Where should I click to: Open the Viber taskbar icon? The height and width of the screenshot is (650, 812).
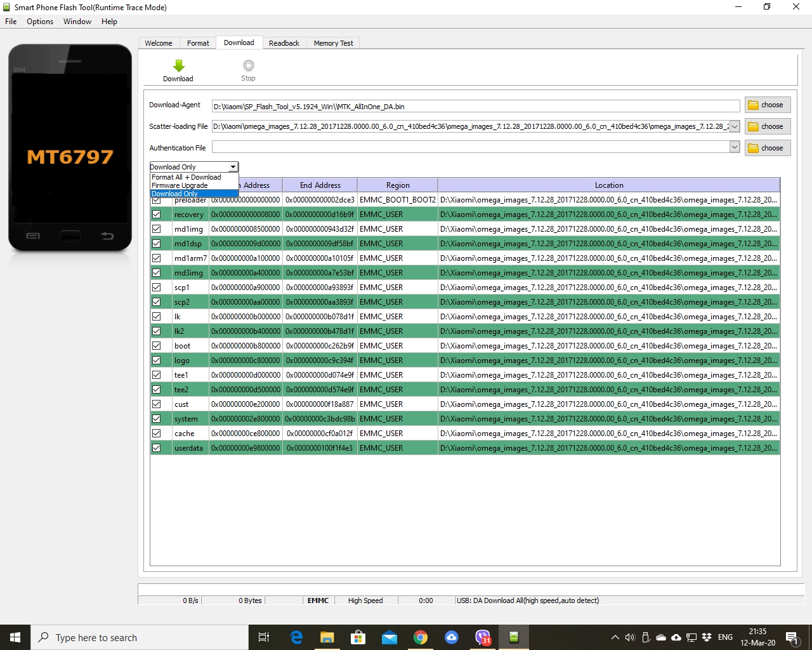click(x=483, y=637)
